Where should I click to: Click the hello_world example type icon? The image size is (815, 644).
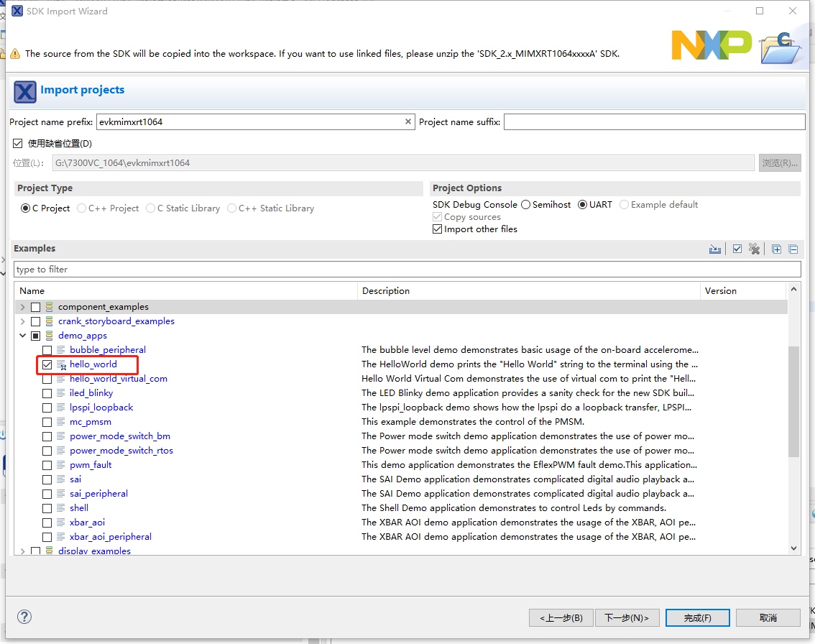[x=61, y=364]
